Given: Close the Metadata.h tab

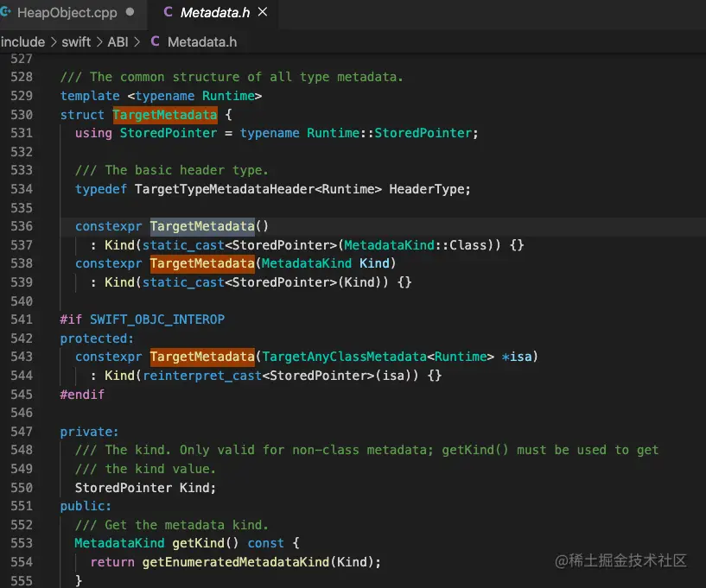Looking at the screenshot, I should pos(263,12).
